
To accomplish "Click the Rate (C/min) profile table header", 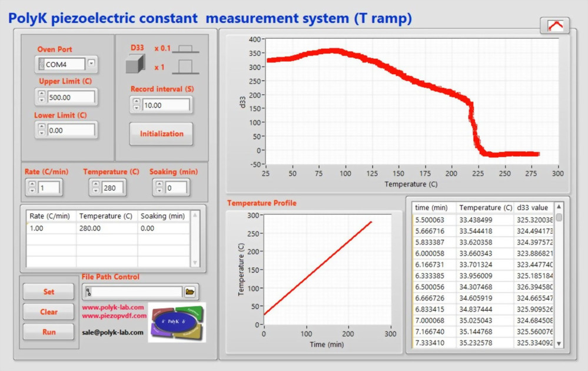I will tap(51, 216).
